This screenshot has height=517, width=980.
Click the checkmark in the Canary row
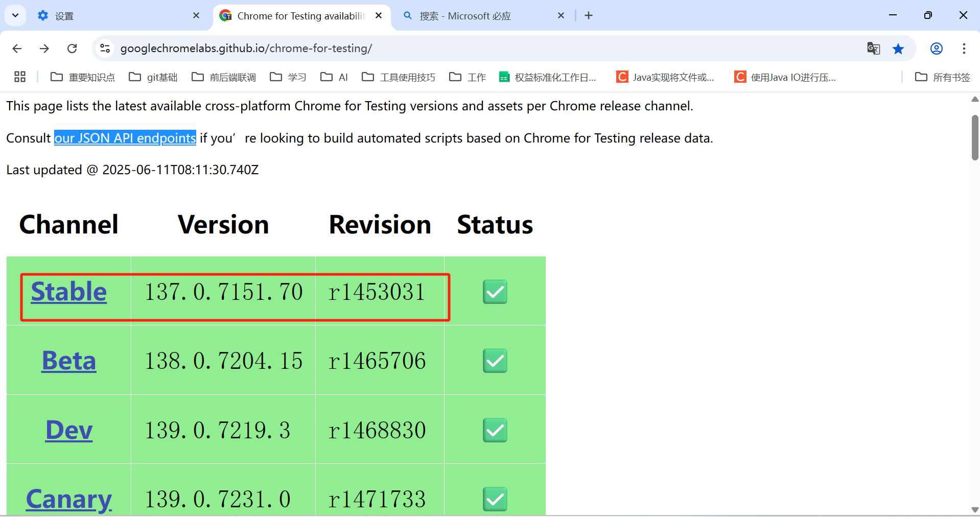494,499
